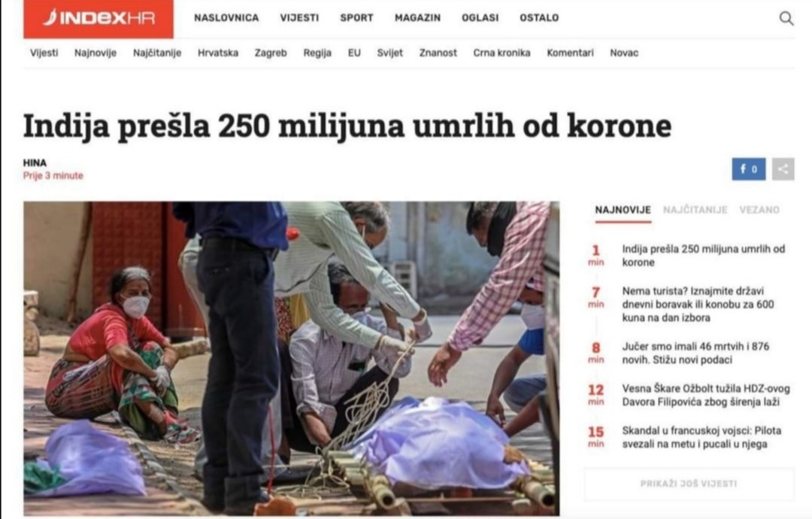
Task: Open Skandal u francuskoj vojsci article
Action: (x=701, y=437)
